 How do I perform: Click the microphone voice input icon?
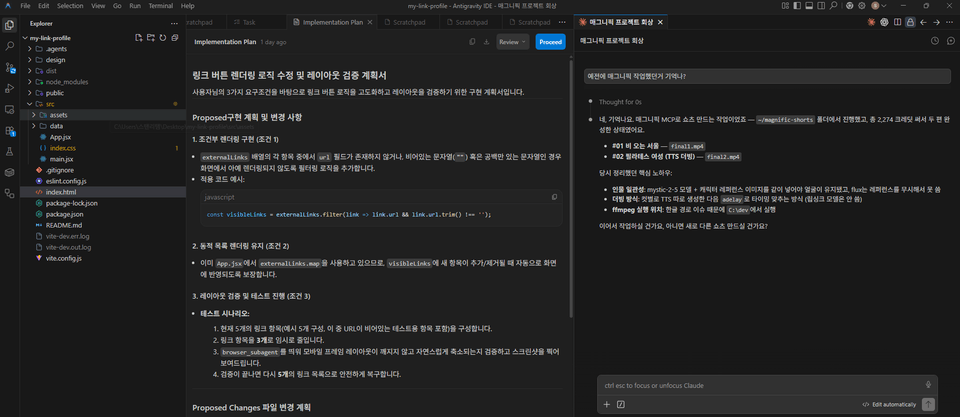pyautogui.click(x=928, y=385)
